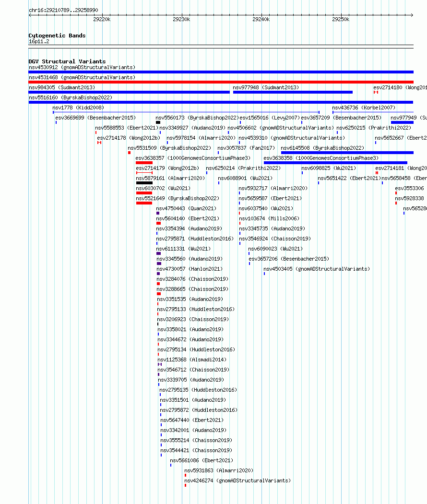Select nsv6111331 (Wu2021) variant
The height and width of the screenshot is (504, 427).
point(183,249)
